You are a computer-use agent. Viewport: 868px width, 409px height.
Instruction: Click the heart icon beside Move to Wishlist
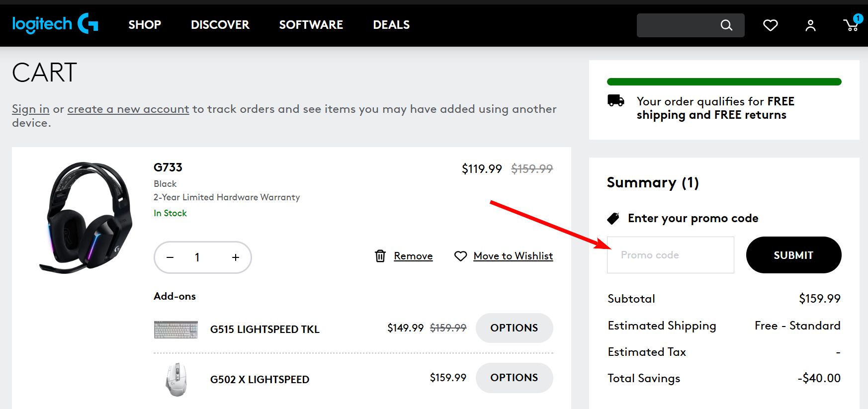pyautogui.click(x=460, y=256)
